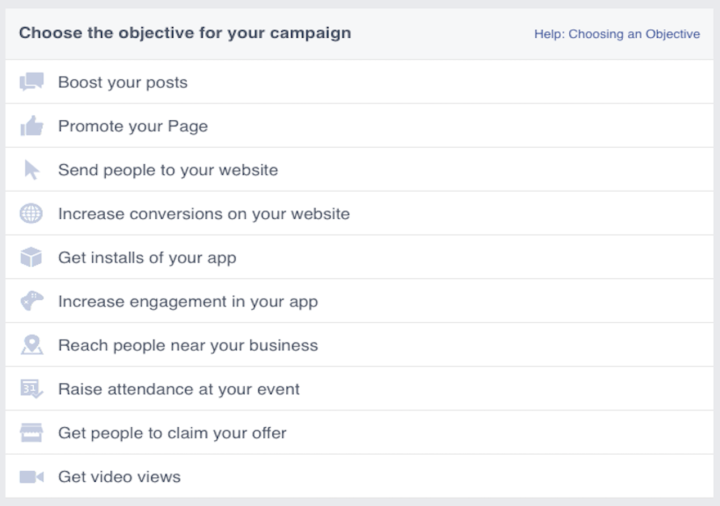The width and height of the screenshot is (720, 506).
Task: Pick Reach people near your business
Action: pyautogui.click(x=188, y=345)
